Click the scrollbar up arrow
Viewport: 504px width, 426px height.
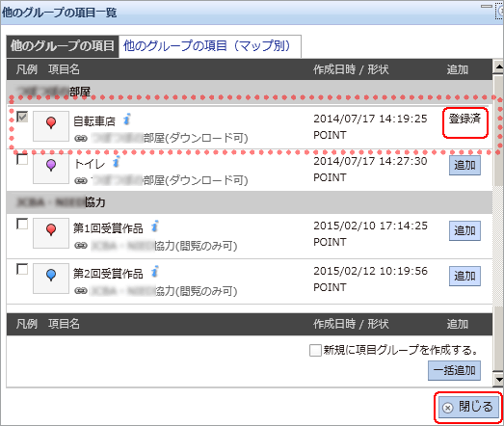click(x=498, y=67)
